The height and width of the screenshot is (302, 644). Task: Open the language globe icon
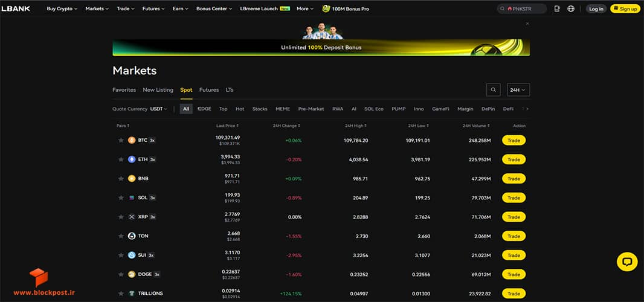coord(570,8)
